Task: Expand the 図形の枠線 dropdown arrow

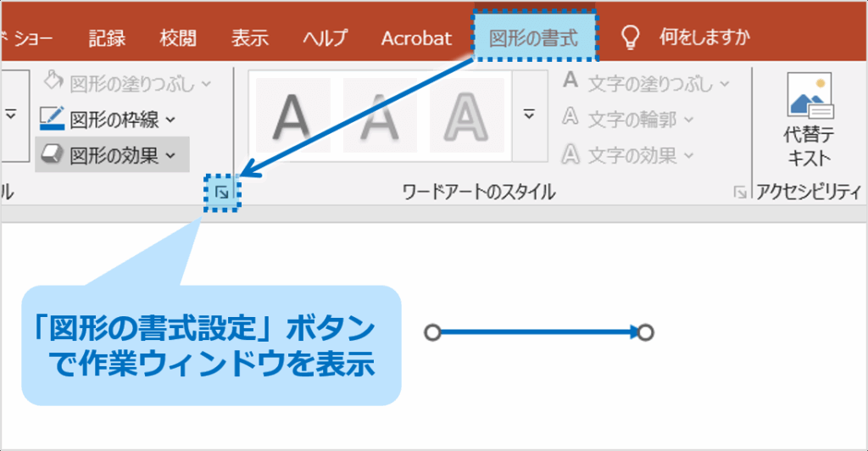Action: coord(170,120)
